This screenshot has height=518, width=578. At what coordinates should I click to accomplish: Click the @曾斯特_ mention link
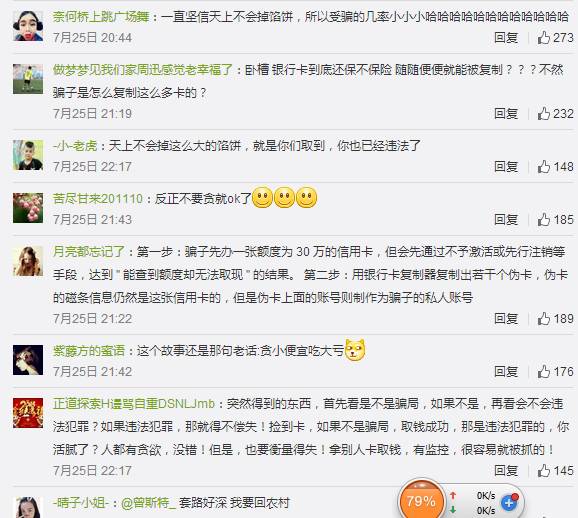point(148,503)
